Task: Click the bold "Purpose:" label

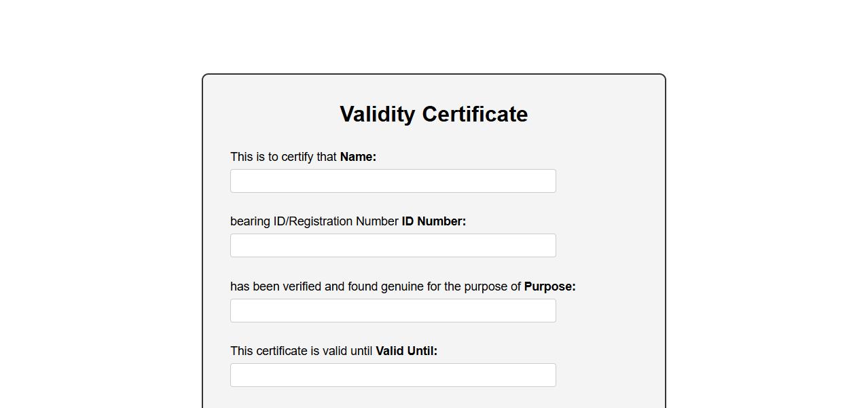Action: pos(549,286)
